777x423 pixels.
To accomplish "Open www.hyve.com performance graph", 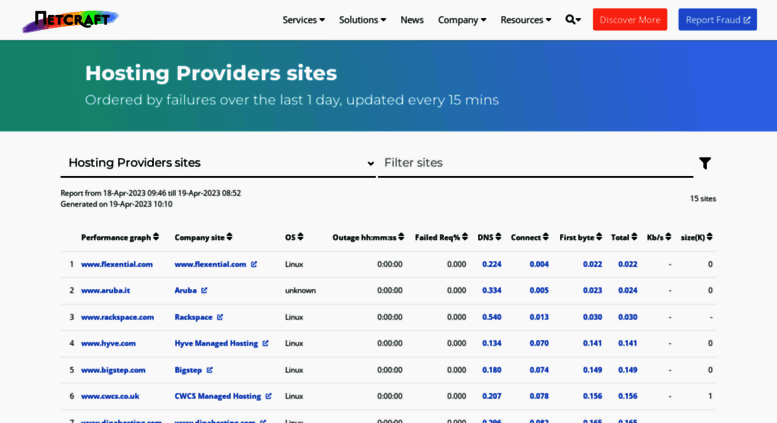I will 108,343.
